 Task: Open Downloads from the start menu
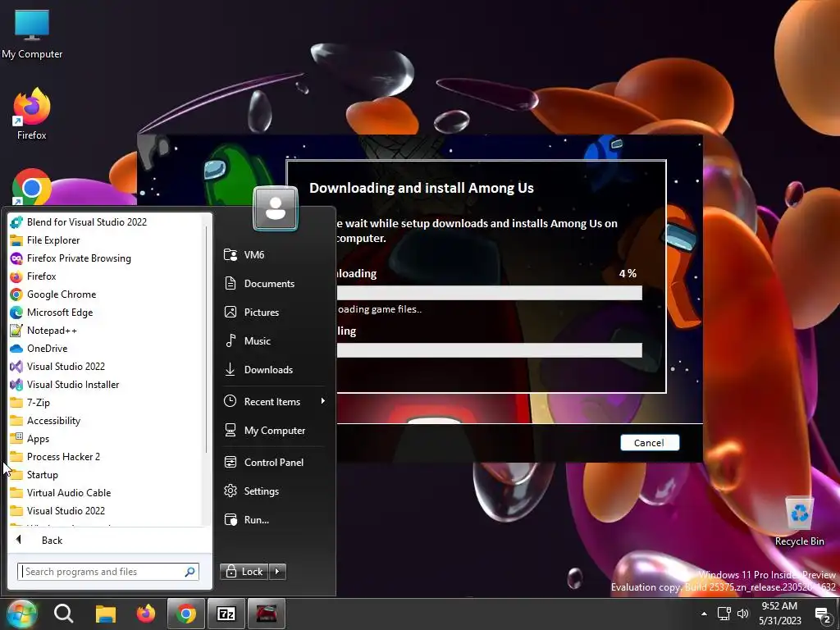click(274, 370)
